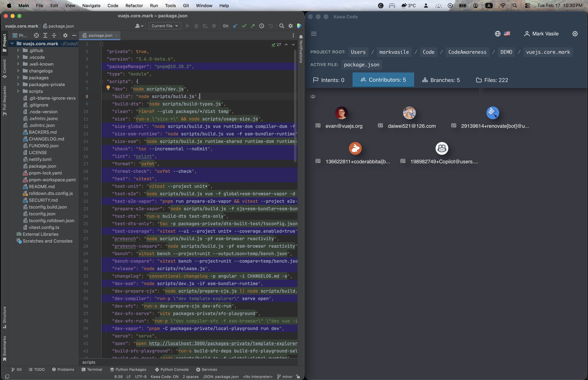The width and height of the screenshot is (588, 380).
Task: Hide the Project panel with the minus icon
Action: tap(74, 35)
